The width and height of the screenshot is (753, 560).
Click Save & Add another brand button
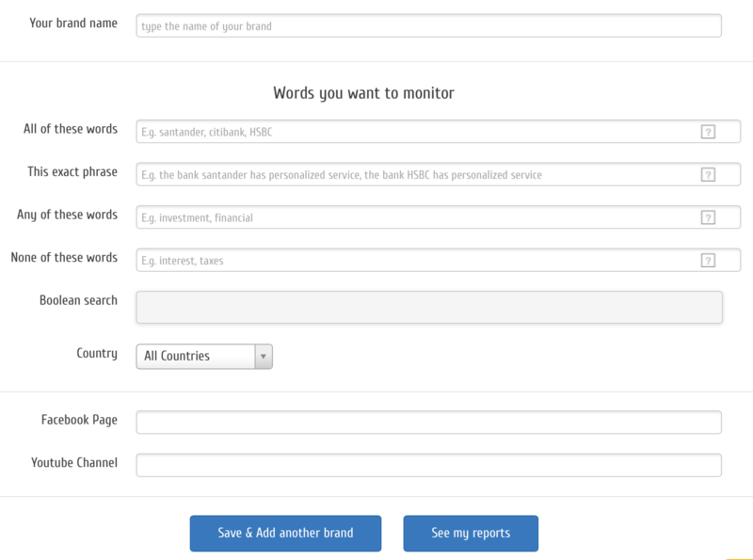tap(285, 533)
